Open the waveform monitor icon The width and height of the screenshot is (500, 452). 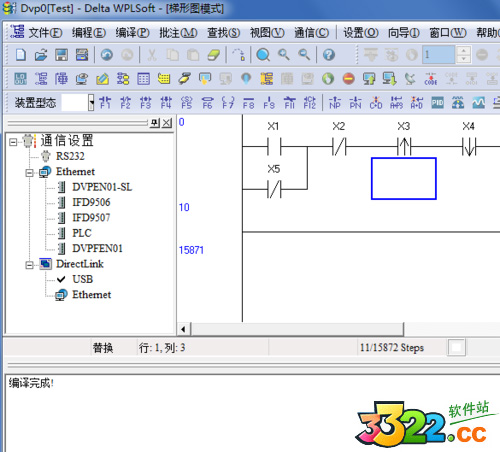click(478, 103)
